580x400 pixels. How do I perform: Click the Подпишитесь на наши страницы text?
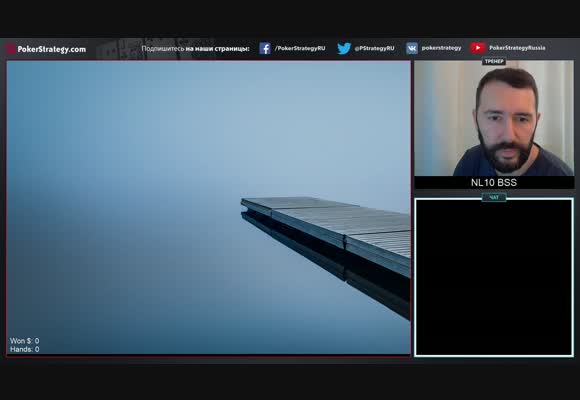(195, 48)
